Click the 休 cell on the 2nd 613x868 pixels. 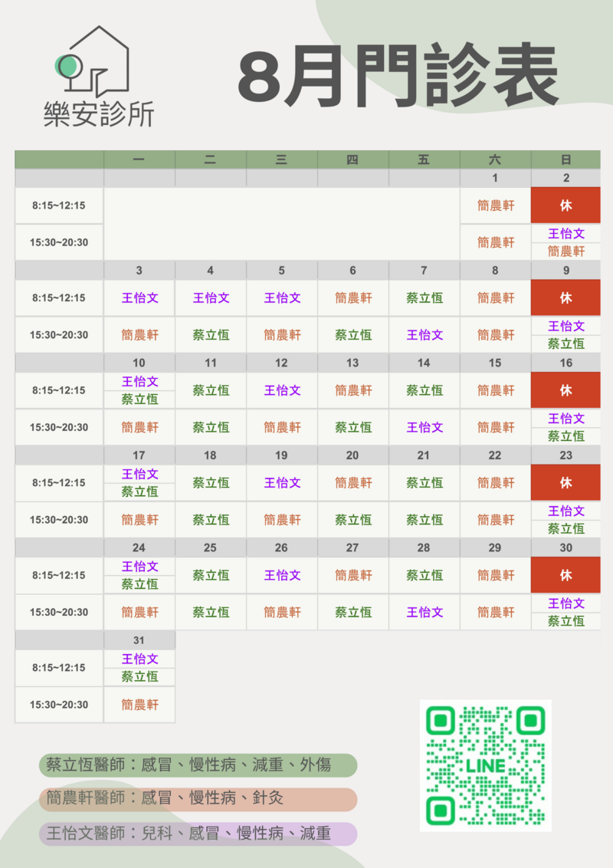pos(566,205)
